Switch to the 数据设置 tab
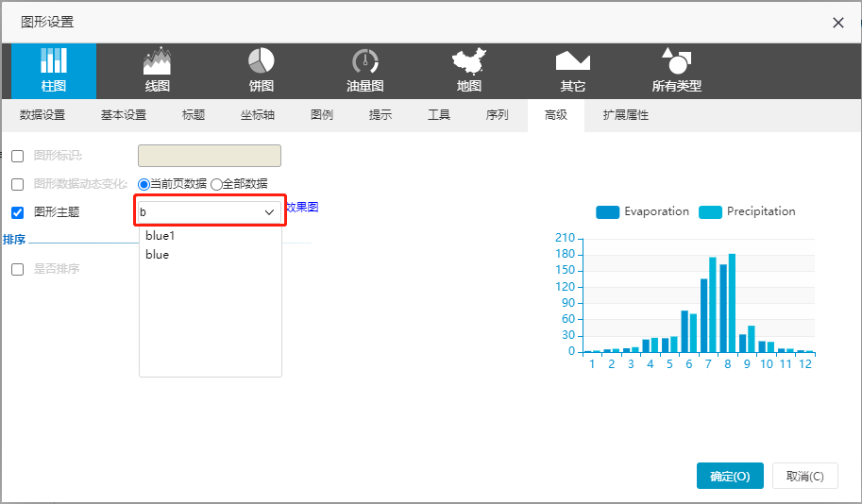Image resolution: width=862 pixels, height=504 pixels. pyautogui.click(x=42, y=115)
